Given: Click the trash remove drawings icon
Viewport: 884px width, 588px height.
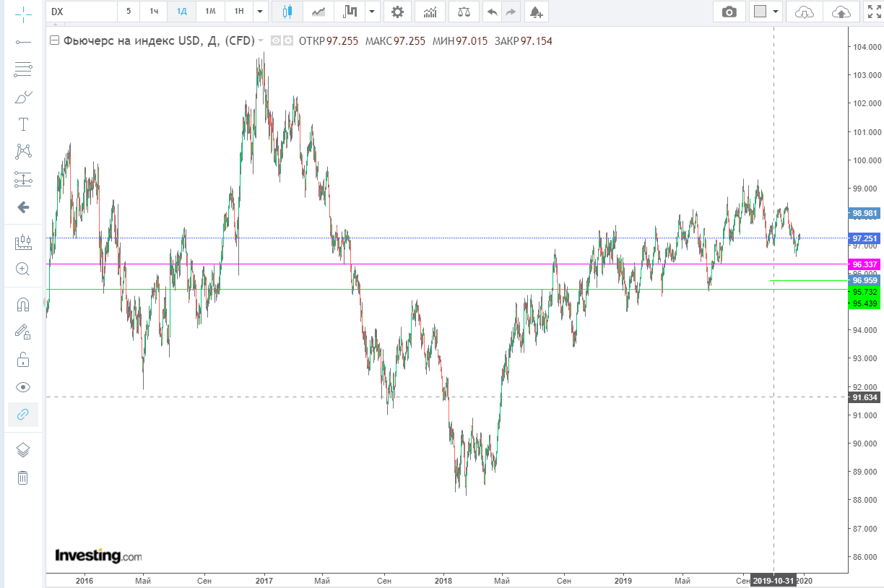Looking at the screenshot, I should pyautogui.click(x=23, y=477).
